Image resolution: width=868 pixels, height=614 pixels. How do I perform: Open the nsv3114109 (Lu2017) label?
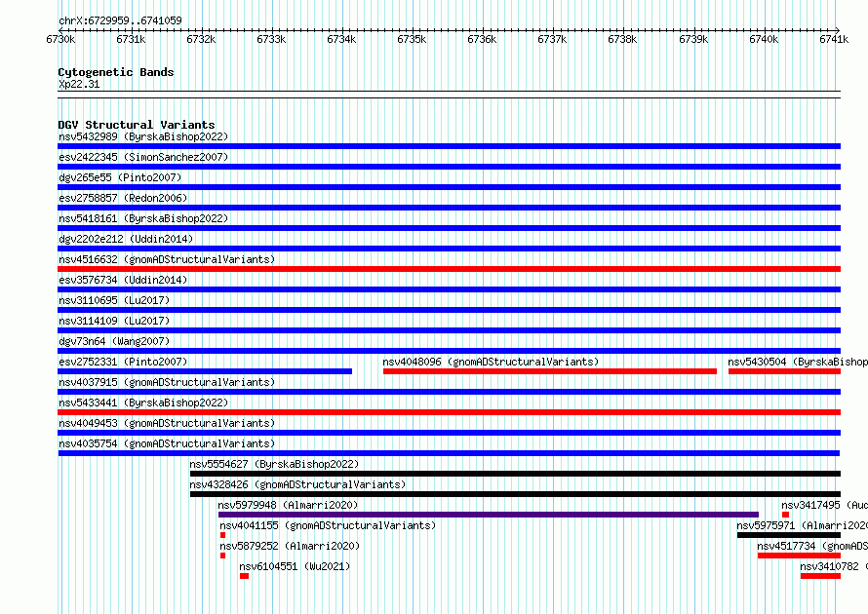[114, 321]
